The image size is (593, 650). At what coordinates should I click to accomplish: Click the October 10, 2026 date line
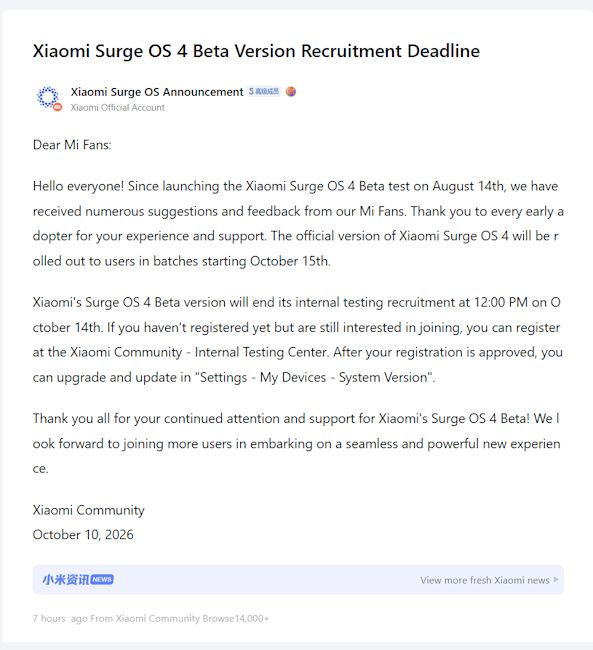click(x=83, y=534)
